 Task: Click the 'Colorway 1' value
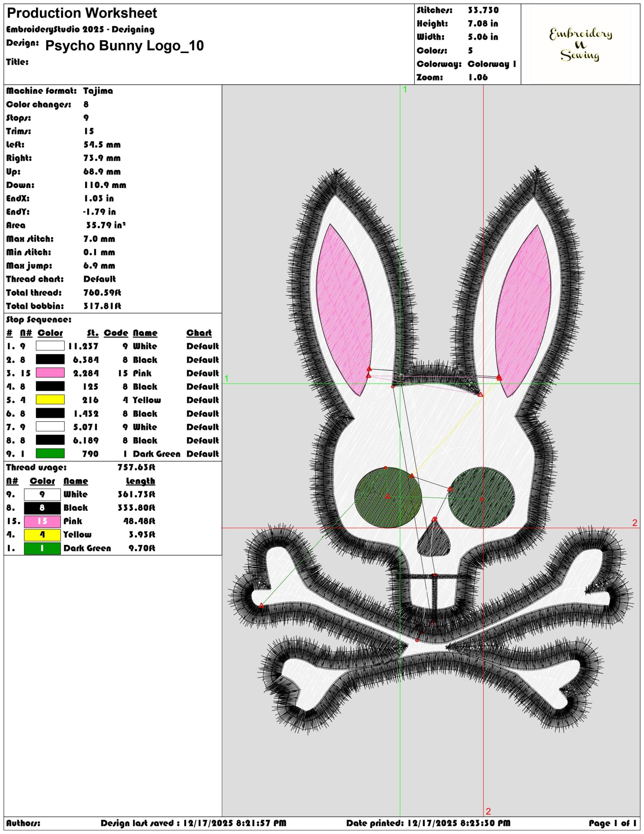(x=492, y=64)
